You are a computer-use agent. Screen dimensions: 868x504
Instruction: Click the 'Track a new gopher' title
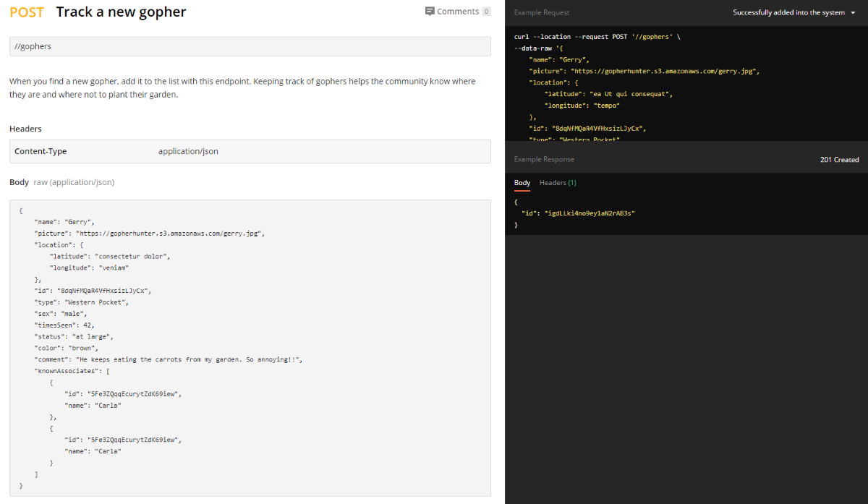(121, 12)
